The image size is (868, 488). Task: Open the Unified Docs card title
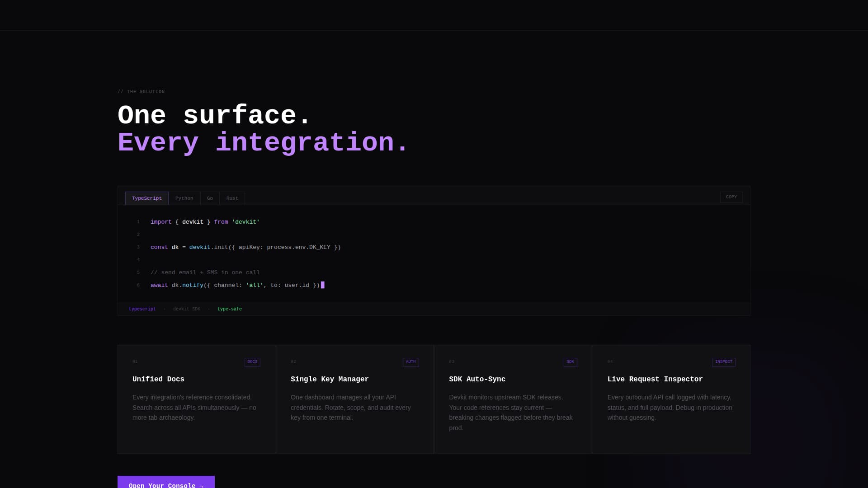click(158, 379)
